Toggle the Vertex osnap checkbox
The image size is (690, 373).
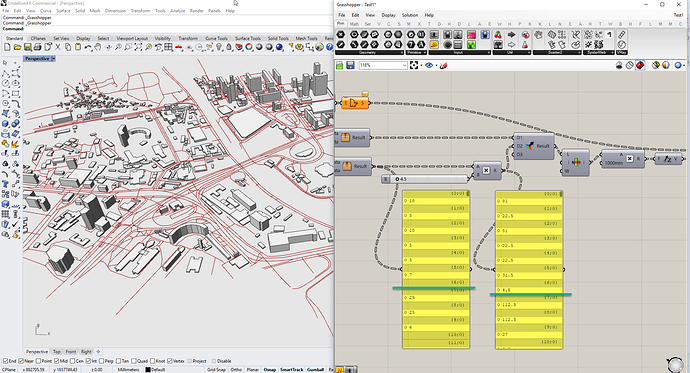(169, 361)
